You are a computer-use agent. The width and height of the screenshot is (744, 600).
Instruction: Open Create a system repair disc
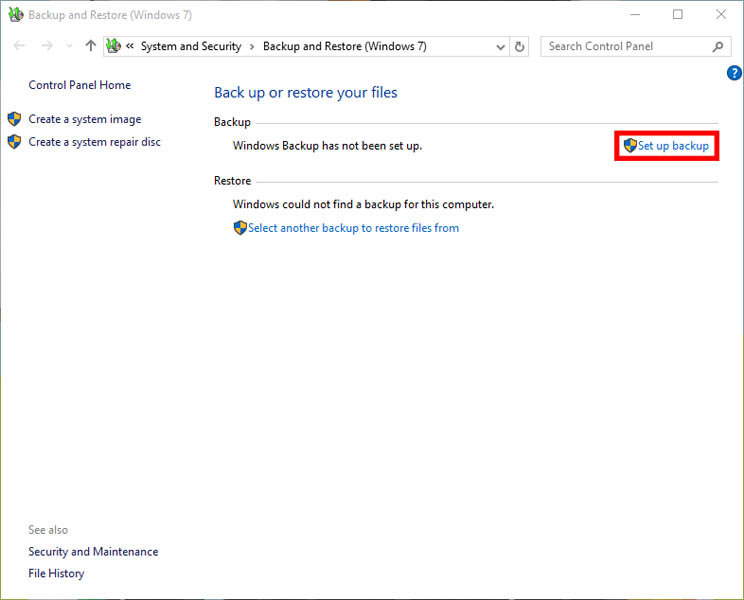click(94, 142)
